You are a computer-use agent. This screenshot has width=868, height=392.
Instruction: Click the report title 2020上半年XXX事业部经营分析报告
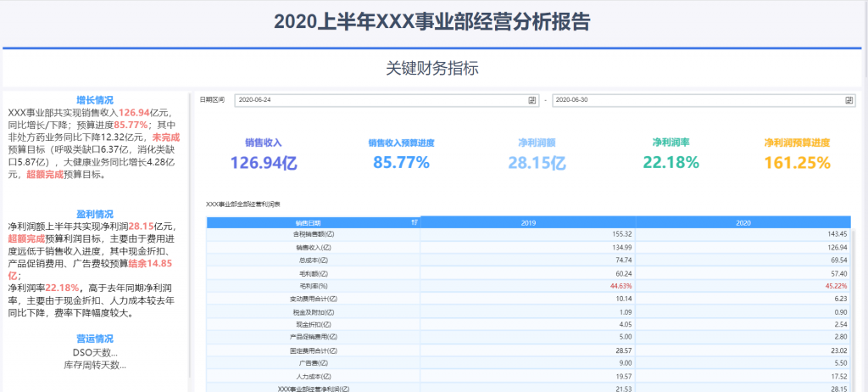(x=432, y=22)
